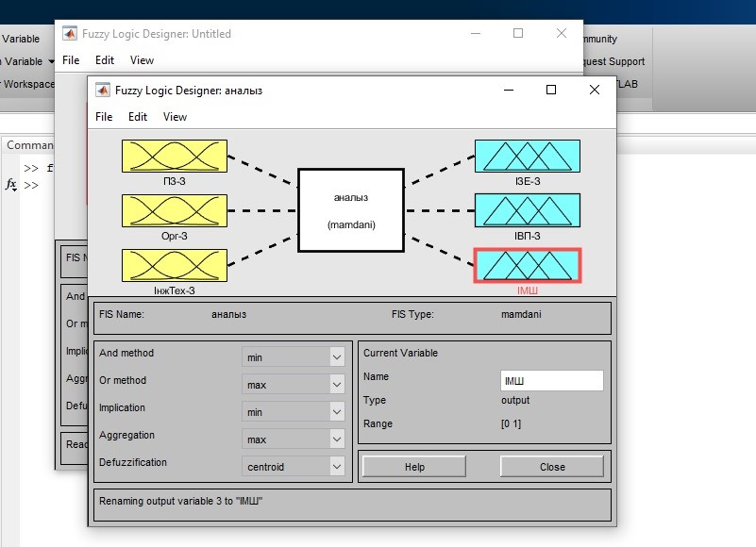The image size is (756, 547).
Task: Close the Untitled Fuzzy Logic Designer window
Action: pos(562,33)
